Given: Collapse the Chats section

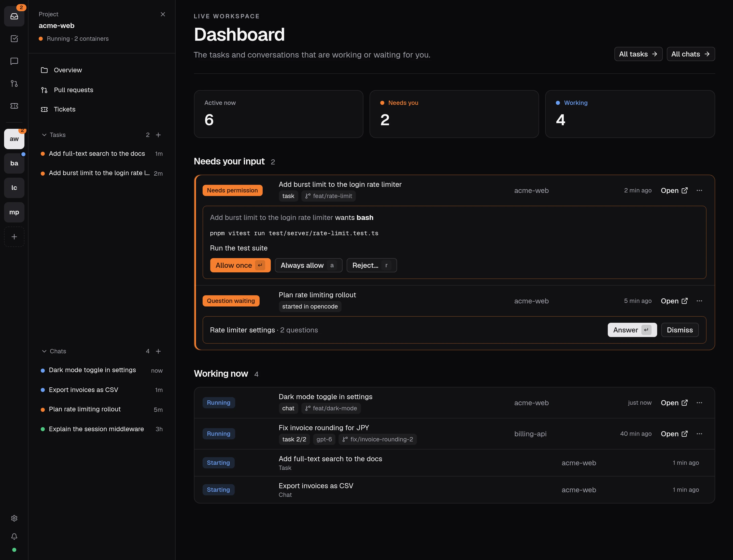Looking at the screenshot, I should pos(54,351).
